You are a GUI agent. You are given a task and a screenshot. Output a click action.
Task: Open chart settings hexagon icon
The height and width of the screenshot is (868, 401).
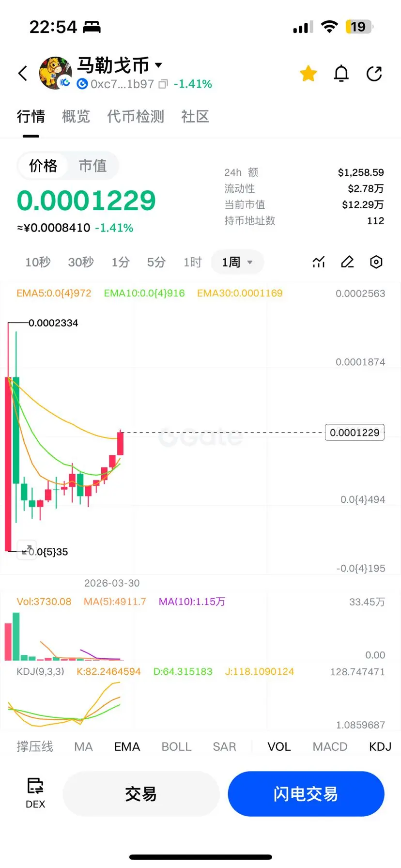[x=376, y=262]
